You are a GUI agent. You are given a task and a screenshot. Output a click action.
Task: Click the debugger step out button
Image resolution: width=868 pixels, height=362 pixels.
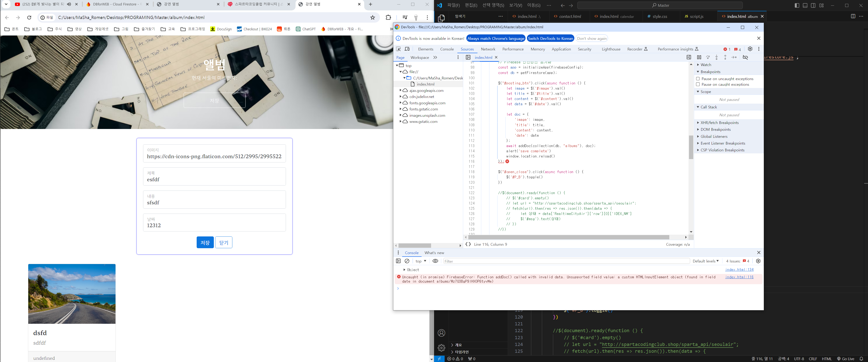(x=725, y=57)
